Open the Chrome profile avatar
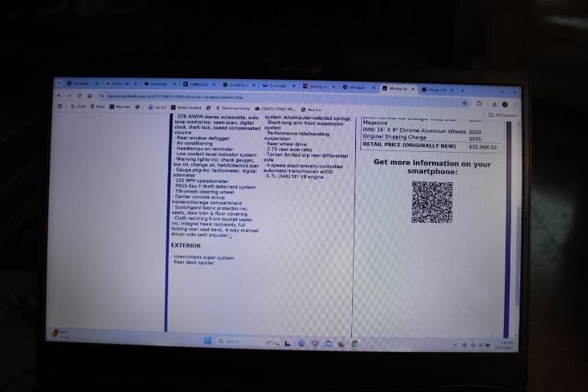This screenshot has width=588, height=392. (505, 104)
